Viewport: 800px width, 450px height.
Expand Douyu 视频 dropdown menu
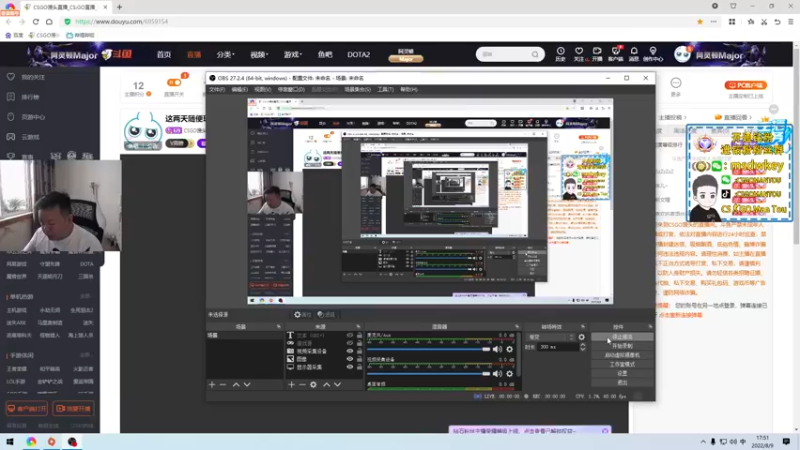259,55
